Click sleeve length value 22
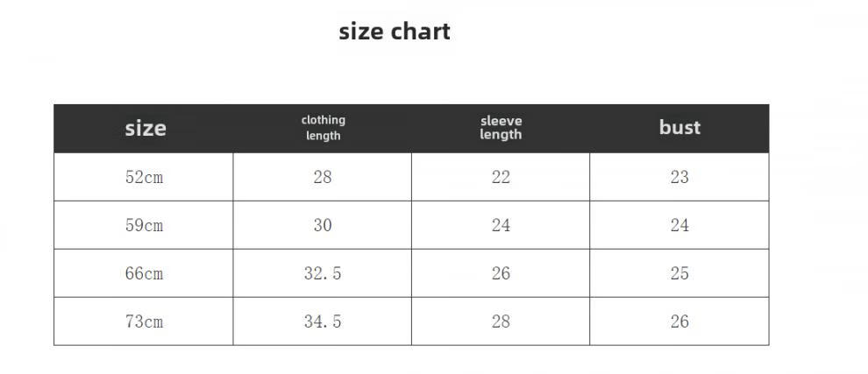Viewport: 868px width, 374px height. click(501, 177)
